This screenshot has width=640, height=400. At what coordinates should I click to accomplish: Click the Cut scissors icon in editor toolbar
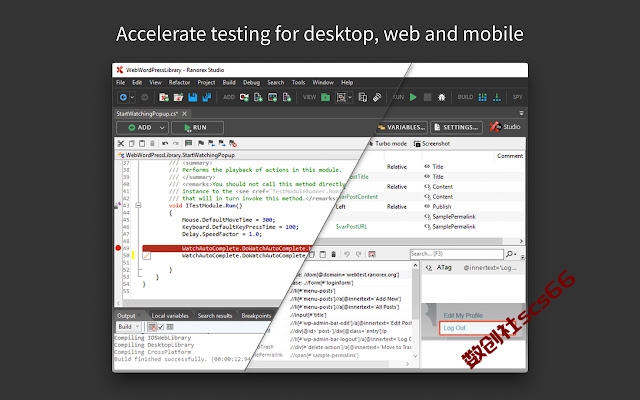[121, 143]
